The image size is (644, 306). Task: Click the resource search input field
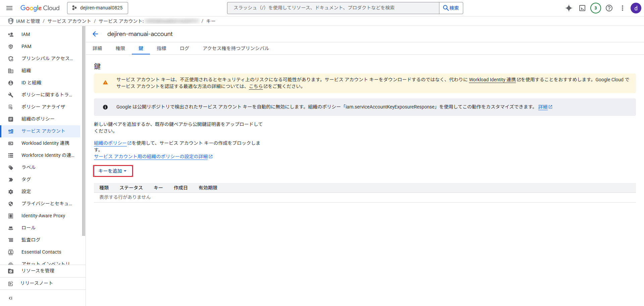click(x=333, y=8)
